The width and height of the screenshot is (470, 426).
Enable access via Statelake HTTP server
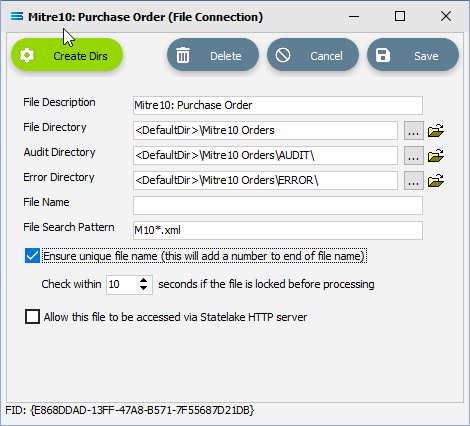coord(32,317)
